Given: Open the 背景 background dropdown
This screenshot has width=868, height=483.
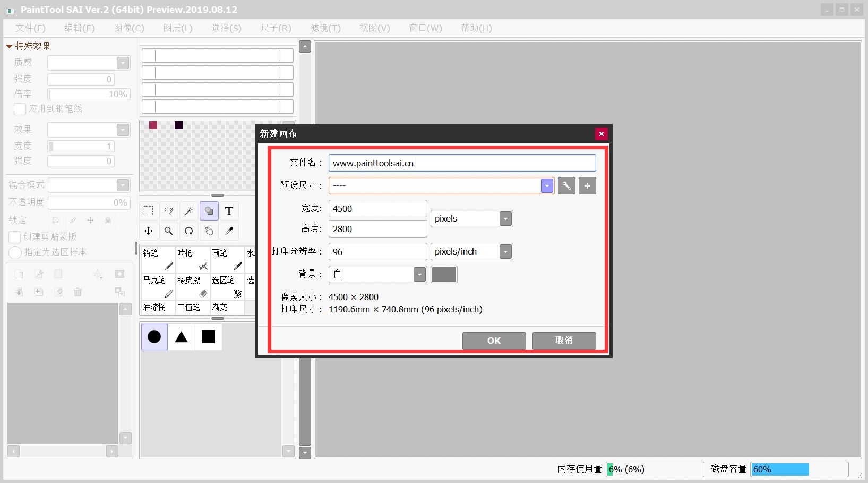Looking at the screenshot, I should pyautogui.click(x=419, y=275).
